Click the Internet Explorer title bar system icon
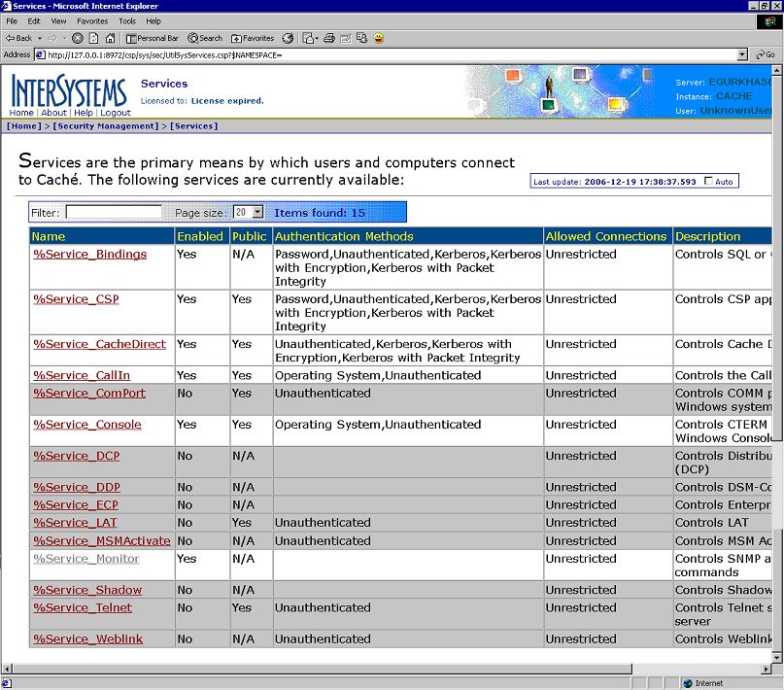Screen dimensions: 784x690 (x=7, y=6)
